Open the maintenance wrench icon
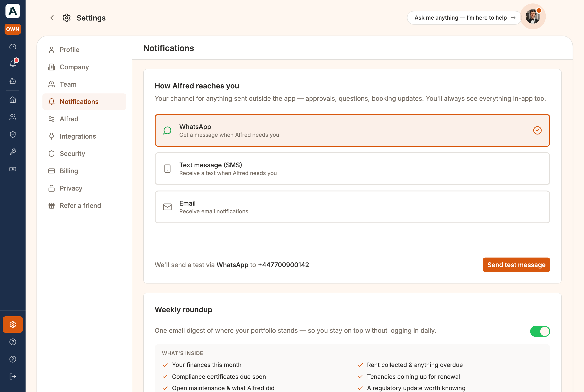The width and height of the screenshot is (584, 392). click(x=13, y=152)
